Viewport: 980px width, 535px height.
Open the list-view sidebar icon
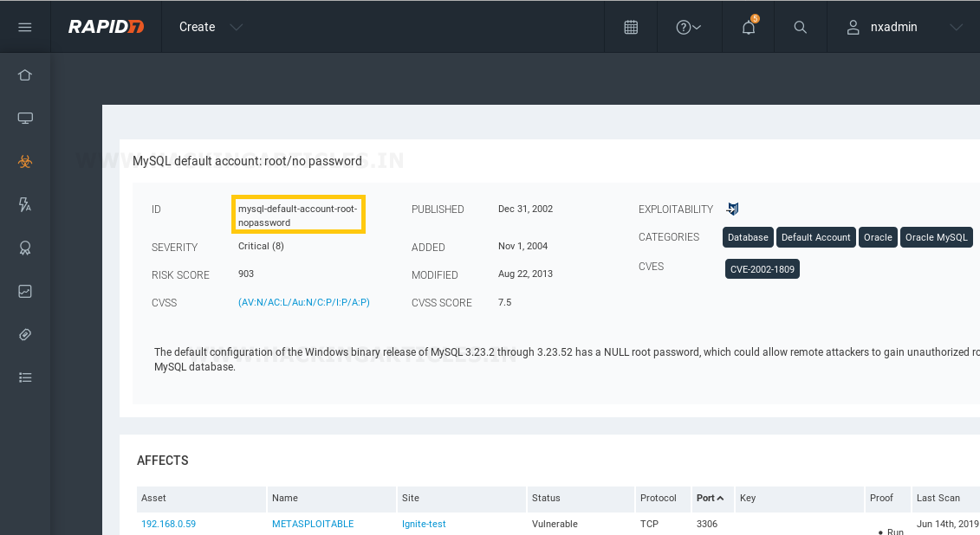click(25, 377)
